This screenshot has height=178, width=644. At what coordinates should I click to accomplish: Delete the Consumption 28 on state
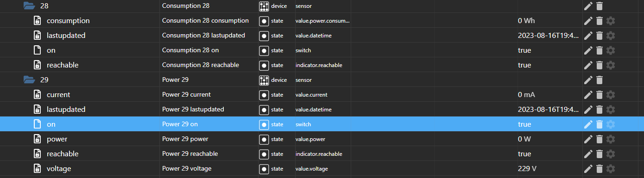(x=600, y=50)
